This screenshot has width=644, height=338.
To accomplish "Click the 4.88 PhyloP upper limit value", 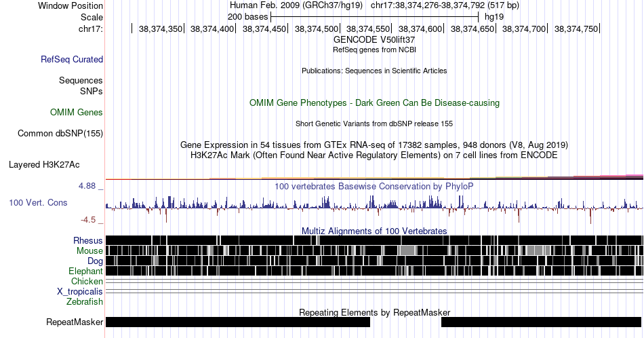I will (x=87, y=186).
